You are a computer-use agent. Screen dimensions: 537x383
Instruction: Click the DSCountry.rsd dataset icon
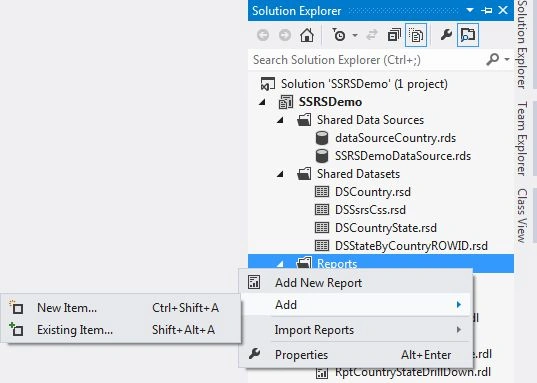pos(322,192)
